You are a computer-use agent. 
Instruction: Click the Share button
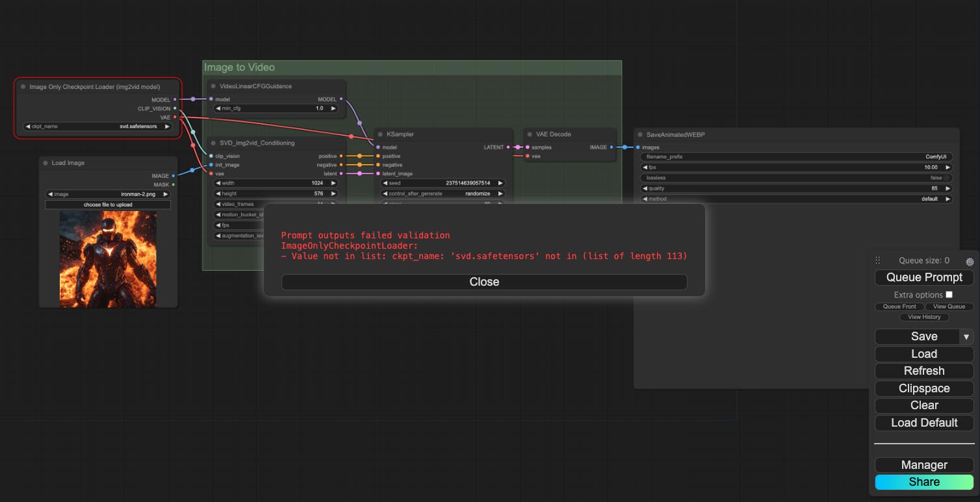pos(924,482)
